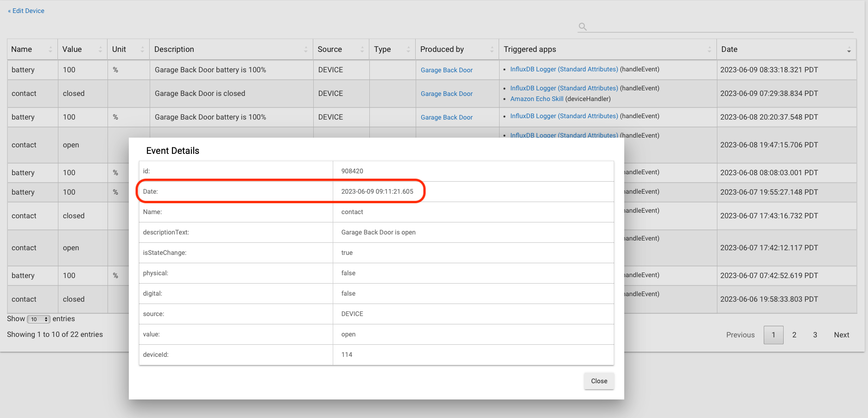
Task: Click the search magnifier icon
Action: coord(583,27)
